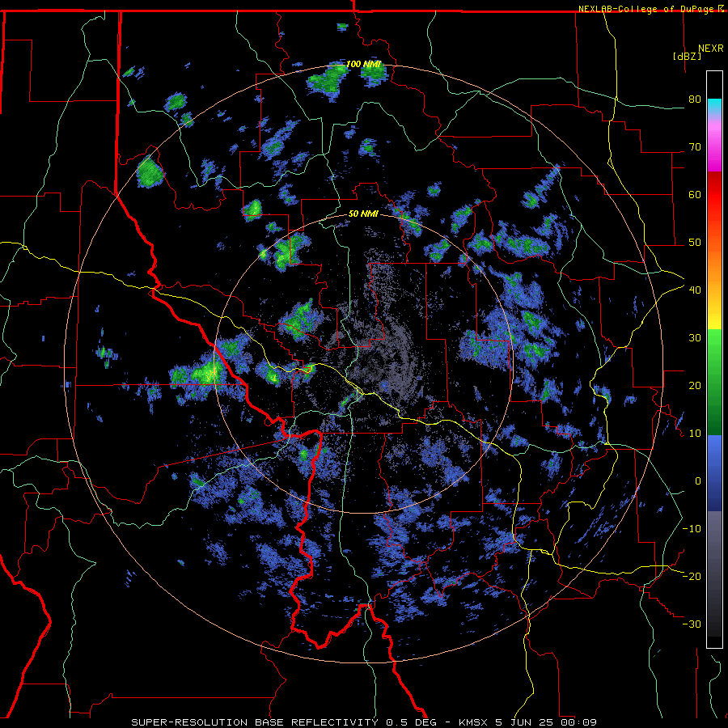Viewport: 728px width, 728px height.
Task: Click the -20 value on the color scale
Action: [x=692, y=577]
